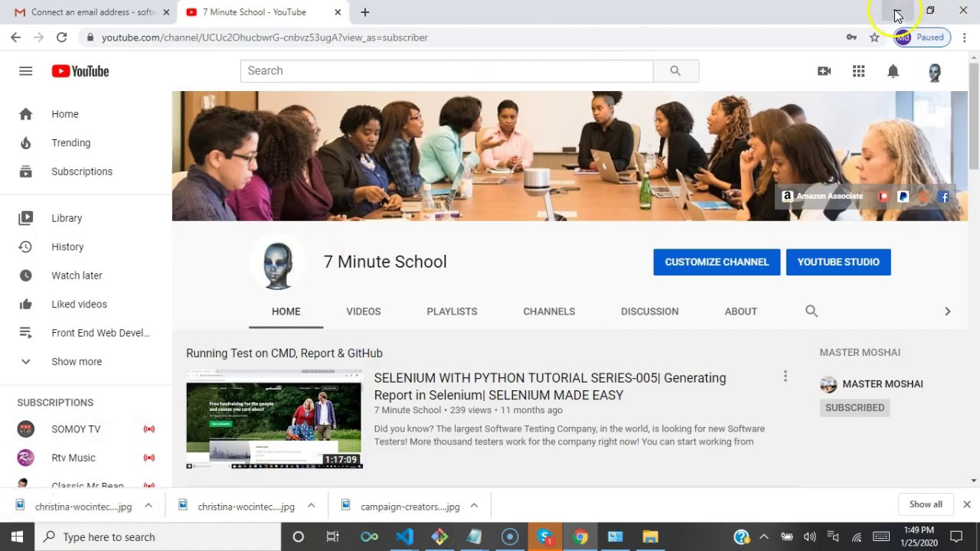Image resolution: width=980 pixels, height=551 pixels.
Task: Bookmark page with star icon
Action: 874,37
